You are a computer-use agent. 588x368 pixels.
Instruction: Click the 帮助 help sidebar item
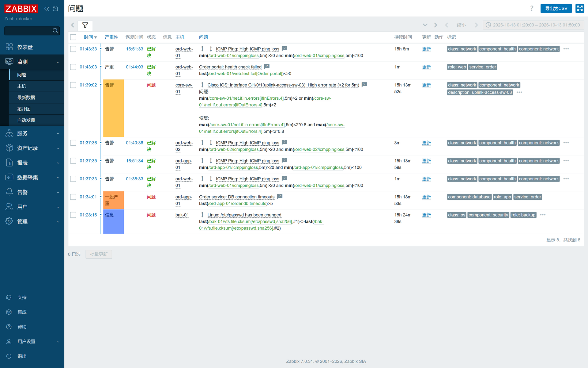click(x=32, y=327)
